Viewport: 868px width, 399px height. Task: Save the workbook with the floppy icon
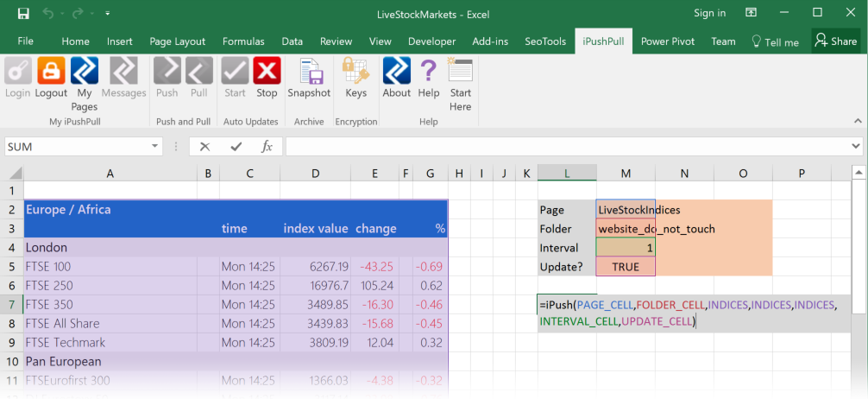coord(22,13)
